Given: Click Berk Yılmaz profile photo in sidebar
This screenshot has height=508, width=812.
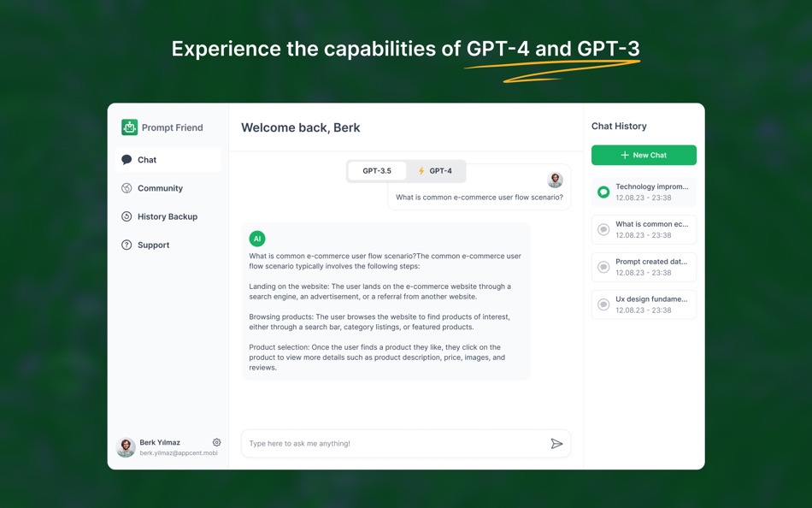Looking at the screenshot, I should 126,446.
